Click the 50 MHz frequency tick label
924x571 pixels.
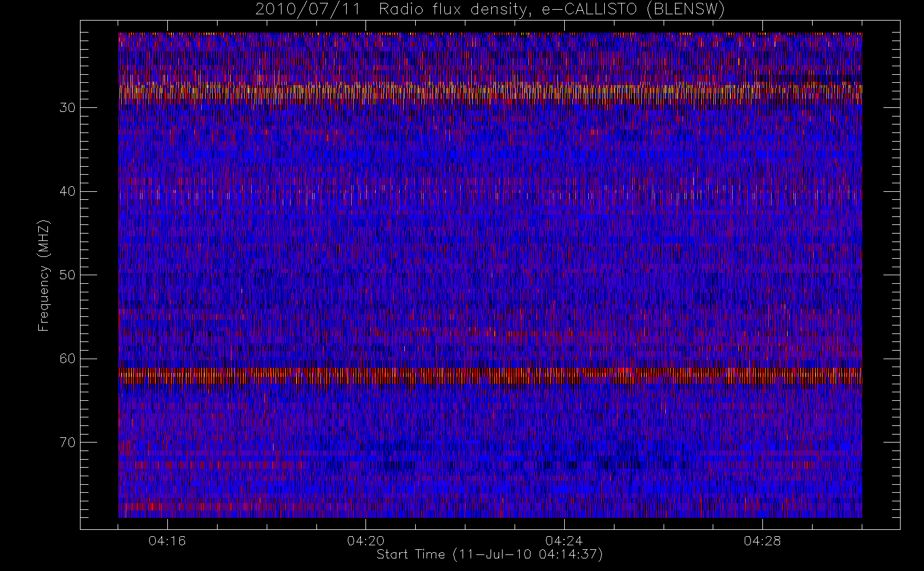67,275
